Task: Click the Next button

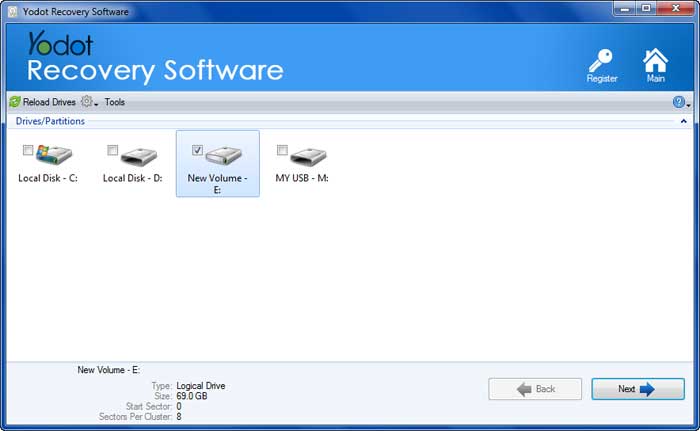Action: [x=638, y=389]
